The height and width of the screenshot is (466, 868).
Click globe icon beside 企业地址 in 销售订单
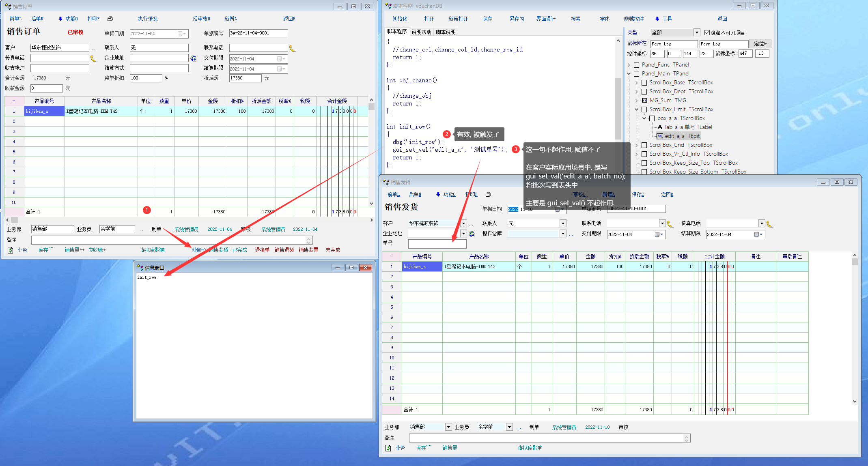tap(194, 58)
